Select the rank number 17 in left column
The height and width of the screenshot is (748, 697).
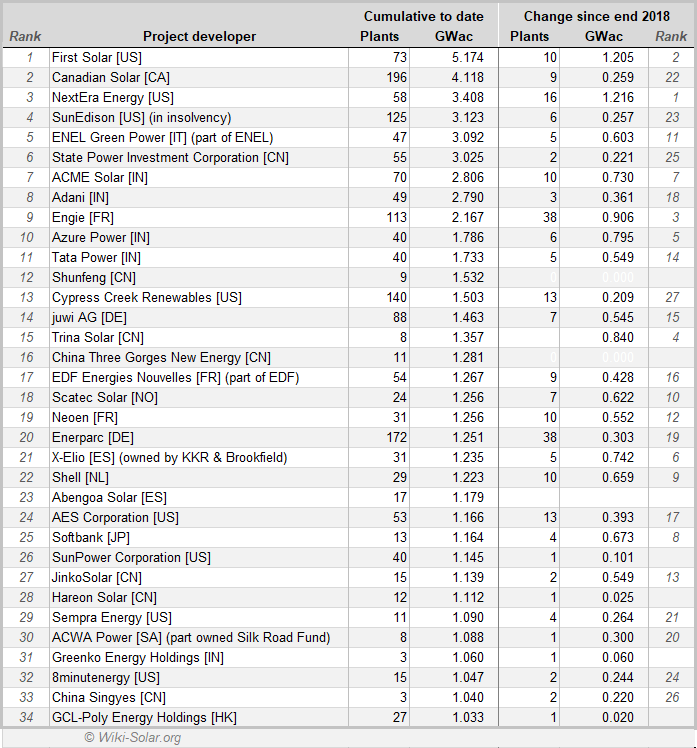(x=27, y=378)
